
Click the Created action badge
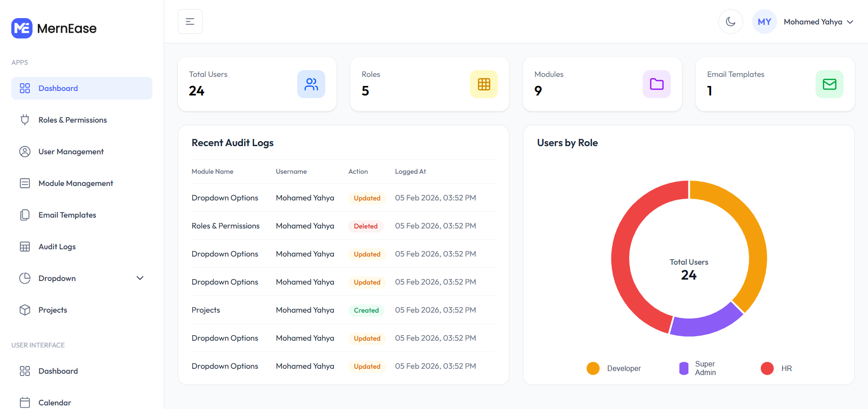[366, 310]
